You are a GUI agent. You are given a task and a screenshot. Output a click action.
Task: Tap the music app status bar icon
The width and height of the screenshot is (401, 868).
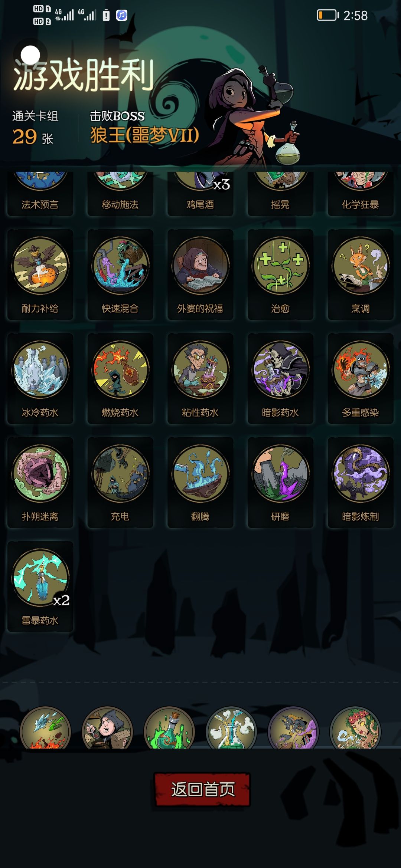coord(122,15)
